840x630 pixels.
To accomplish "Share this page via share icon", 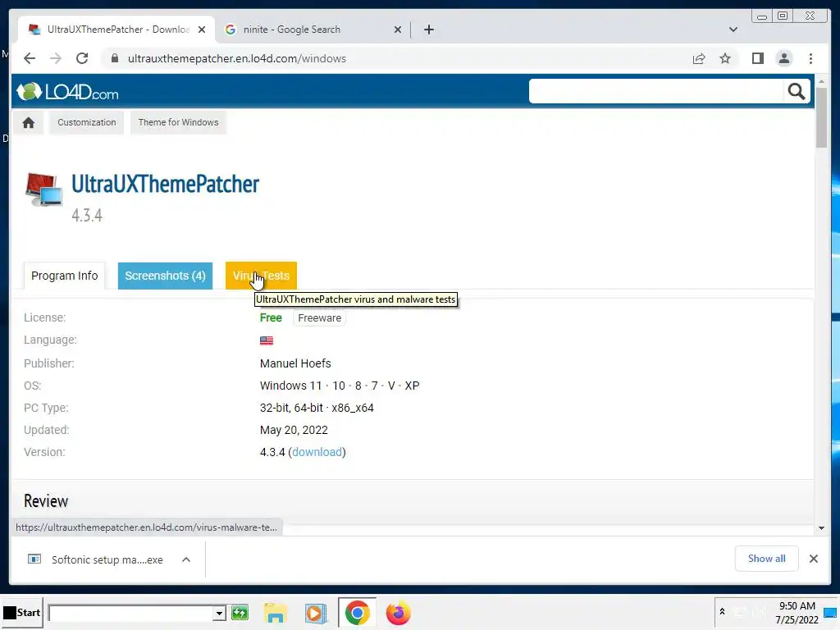I will [x=699, y=58].
